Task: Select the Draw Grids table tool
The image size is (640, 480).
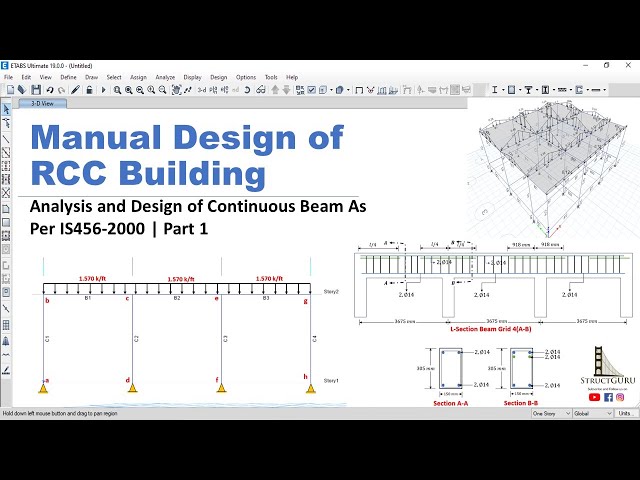Action: point(6,325)
